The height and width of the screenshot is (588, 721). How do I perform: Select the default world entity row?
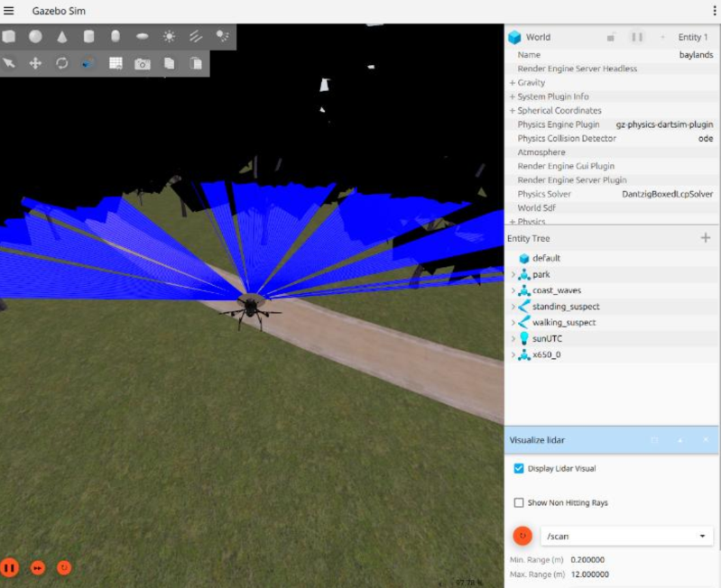point(612,258)
